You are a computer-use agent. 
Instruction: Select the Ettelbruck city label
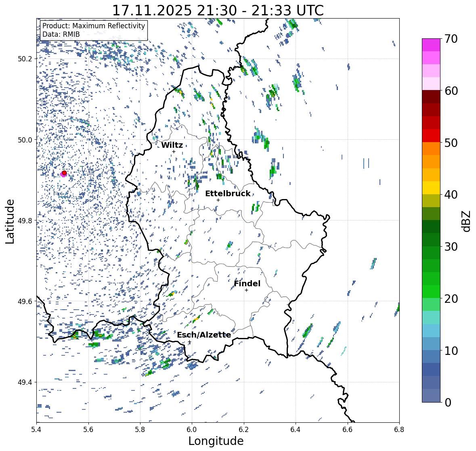coord(228,193)
